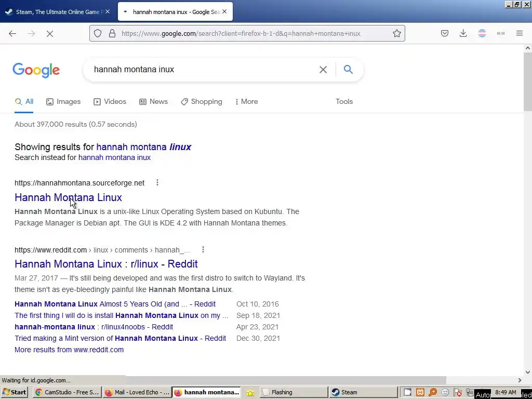Open the Firefox hamburger menu
532x399 pixels.
520,33
